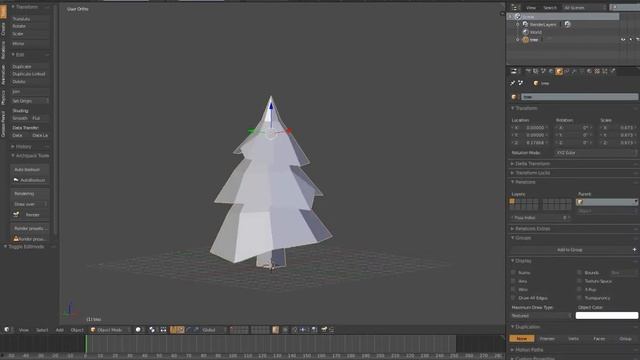This screenshot has height=360, width=640.
Task: Click the Pass Index slider field
Action: click(541, 218)
